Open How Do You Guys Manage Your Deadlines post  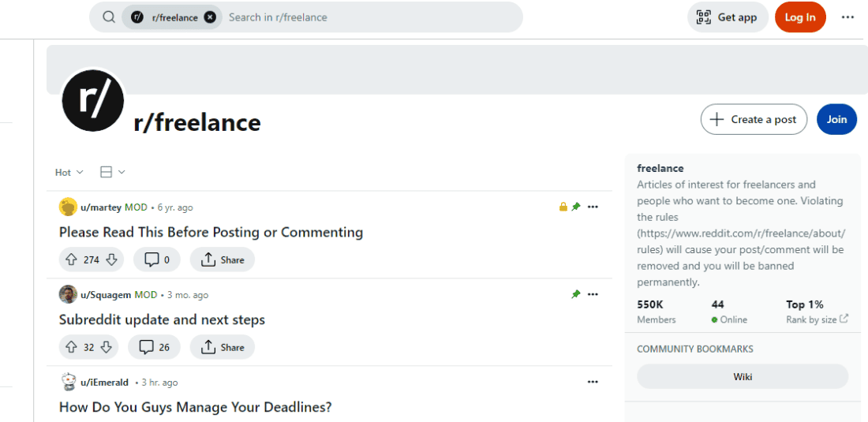click(x=196, y=408)
